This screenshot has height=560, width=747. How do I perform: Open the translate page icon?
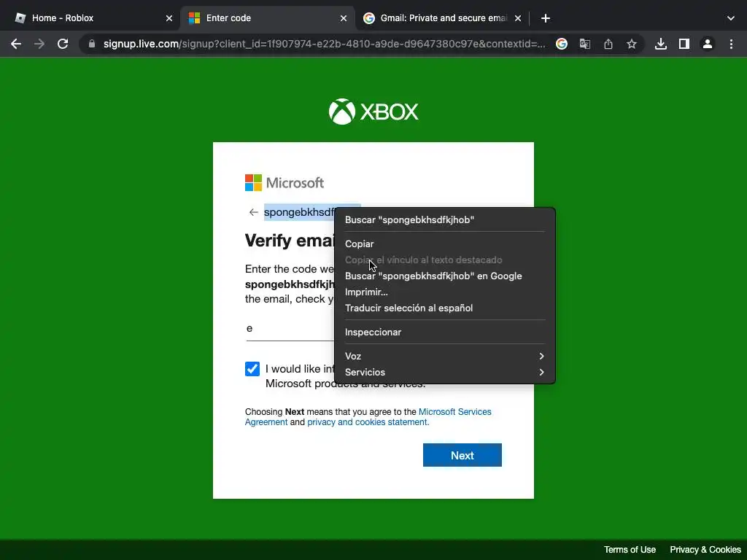pos(585,44)
